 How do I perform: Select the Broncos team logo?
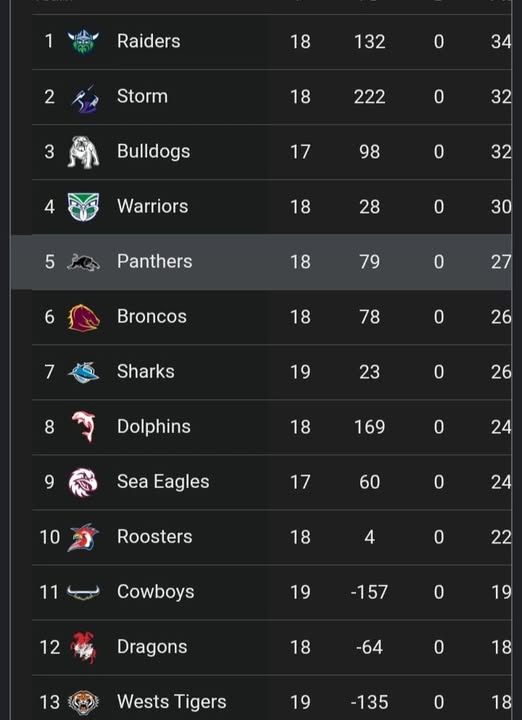tap(84, 317)
